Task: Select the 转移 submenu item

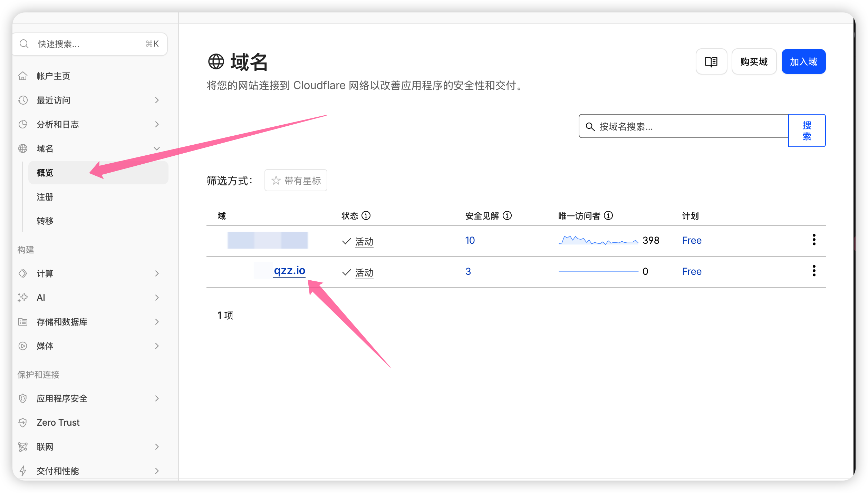Action: coord(45,221)
